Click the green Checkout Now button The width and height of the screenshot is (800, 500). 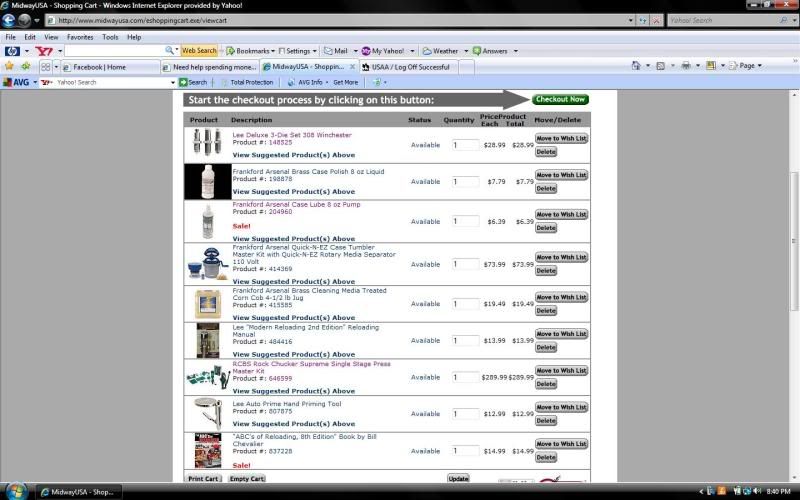coord(560,99)
